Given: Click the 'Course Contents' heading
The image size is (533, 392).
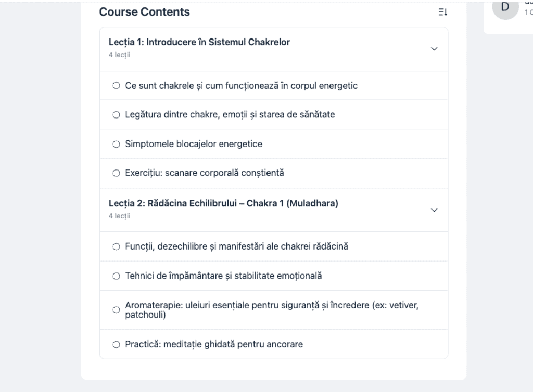Looking at the screenshot, I should pos(145,12).
